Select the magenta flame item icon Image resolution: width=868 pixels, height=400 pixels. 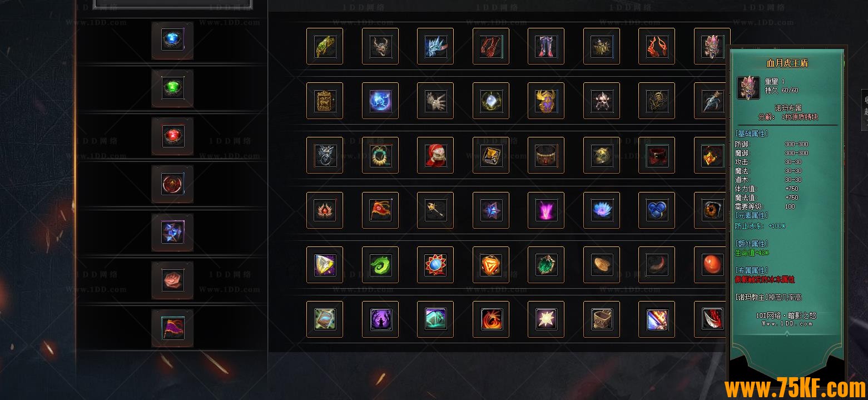click(546, 210)
